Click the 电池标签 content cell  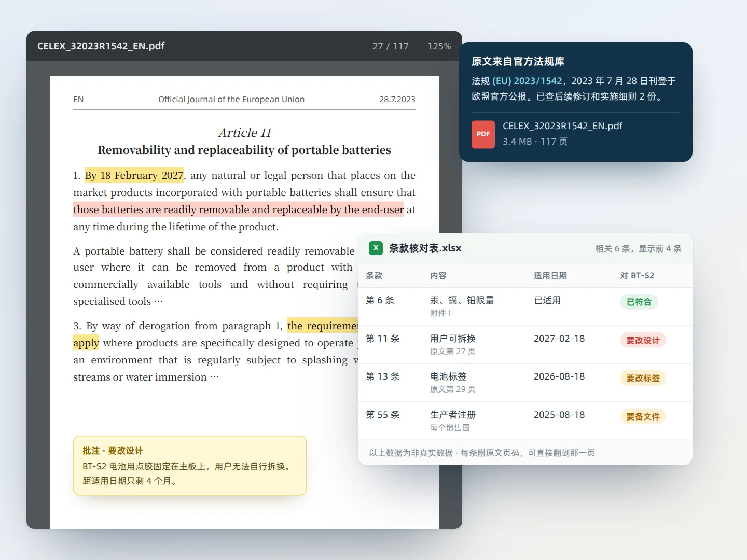coord(448,376)
